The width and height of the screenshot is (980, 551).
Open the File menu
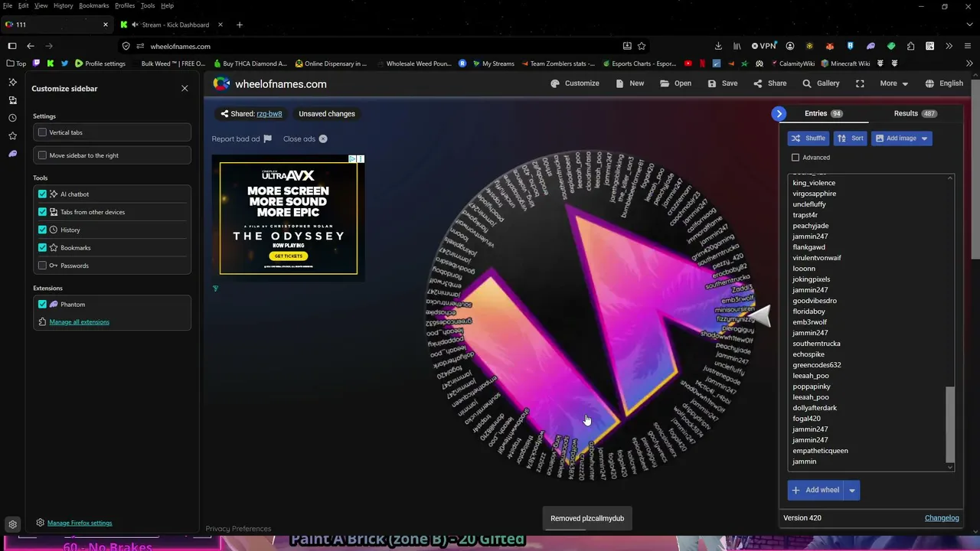[8, 5]
